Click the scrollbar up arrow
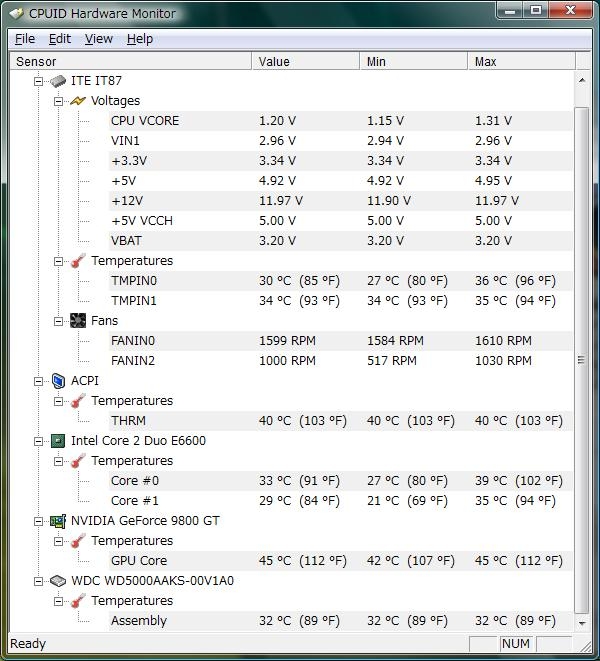 (582, 80)
